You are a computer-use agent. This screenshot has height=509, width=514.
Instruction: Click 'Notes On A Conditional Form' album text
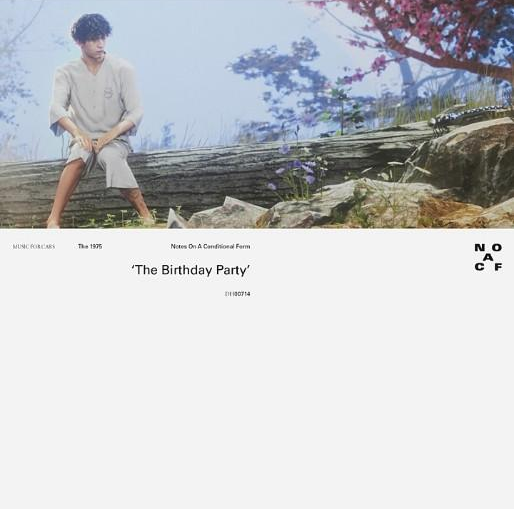[210, 246]
